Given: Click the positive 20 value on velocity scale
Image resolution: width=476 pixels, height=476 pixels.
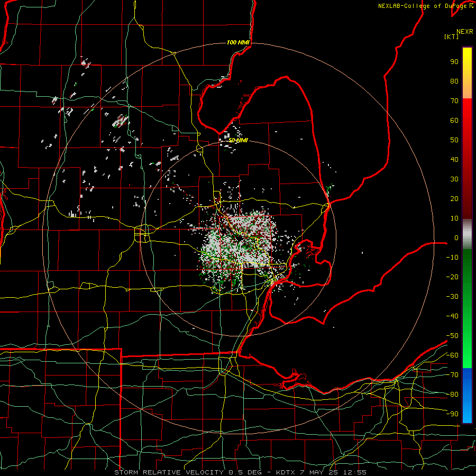Looking at the screenshot, I should coord(454,198).
